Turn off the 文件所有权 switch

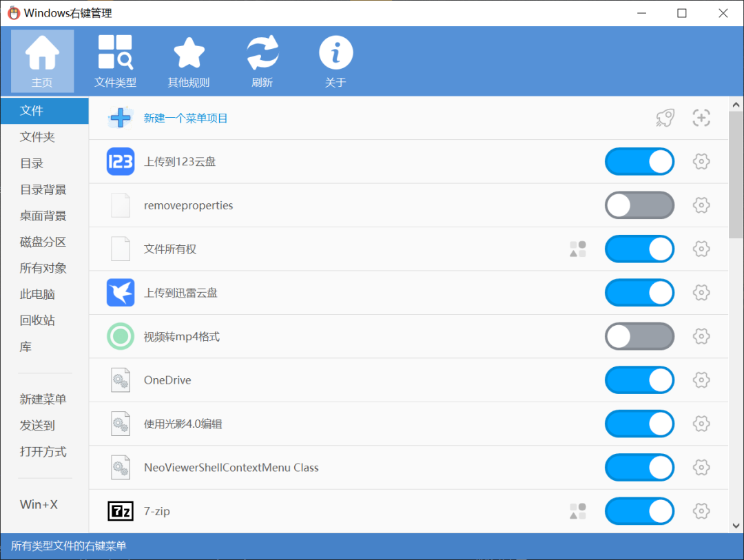pyautogui.click(x=639, y=249)
